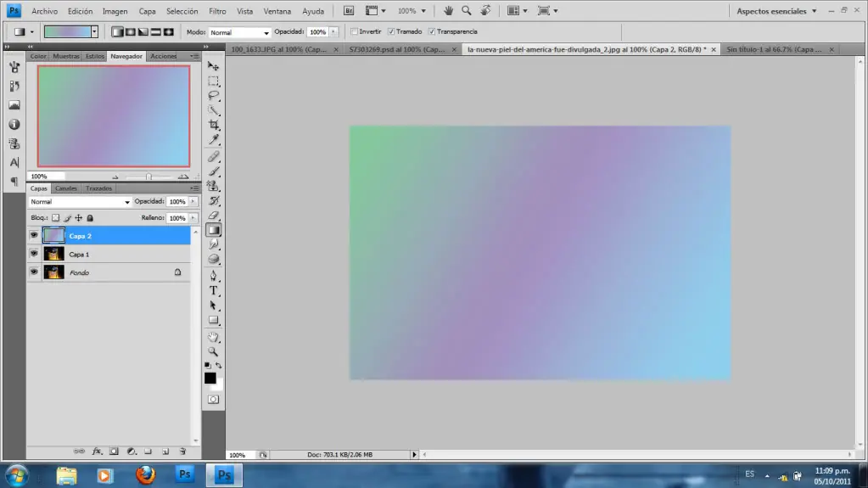Select the Path Selection tool
This screenshot has width=868, height=488.
[213, 306]
